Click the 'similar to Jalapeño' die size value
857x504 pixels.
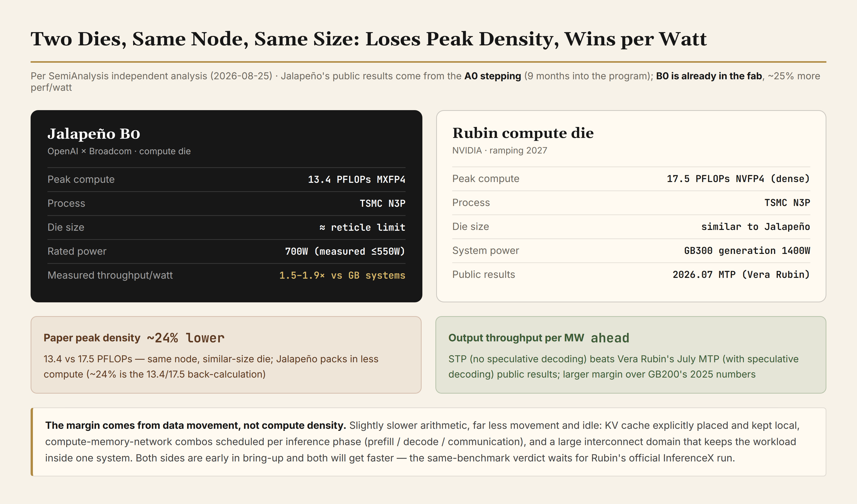coord(755,227)
